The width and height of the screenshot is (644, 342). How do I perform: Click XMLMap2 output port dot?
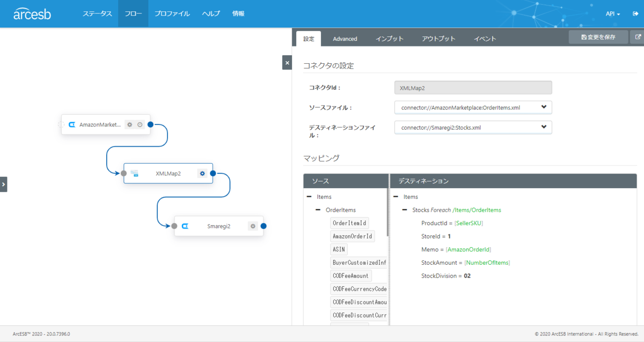point(213,173)
